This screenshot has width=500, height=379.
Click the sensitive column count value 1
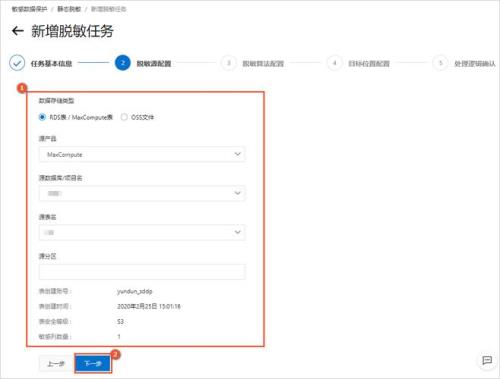pyautogui.click(x=119, y=337)
